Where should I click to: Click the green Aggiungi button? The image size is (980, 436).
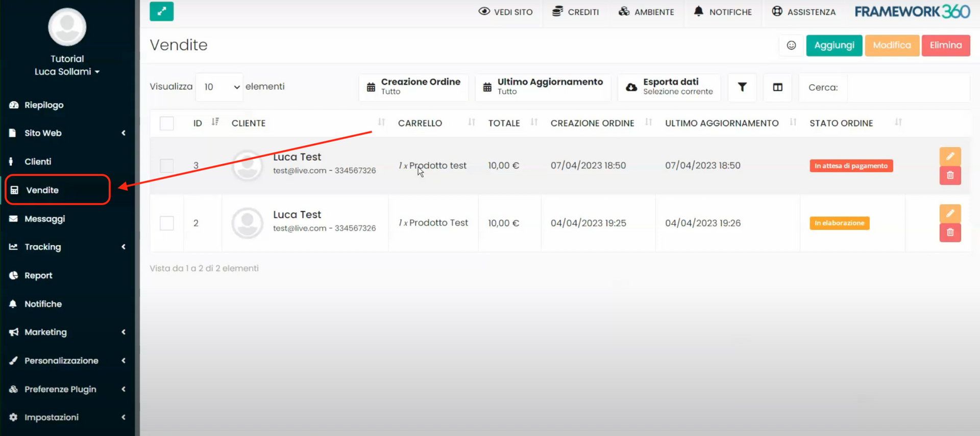[834, 45]
